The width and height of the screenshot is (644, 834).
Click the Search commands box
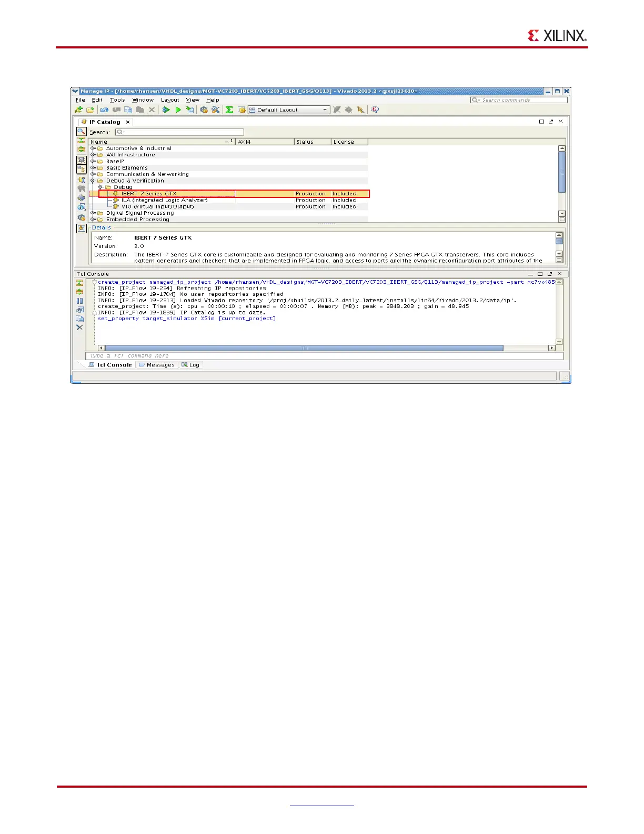(519, 100)
